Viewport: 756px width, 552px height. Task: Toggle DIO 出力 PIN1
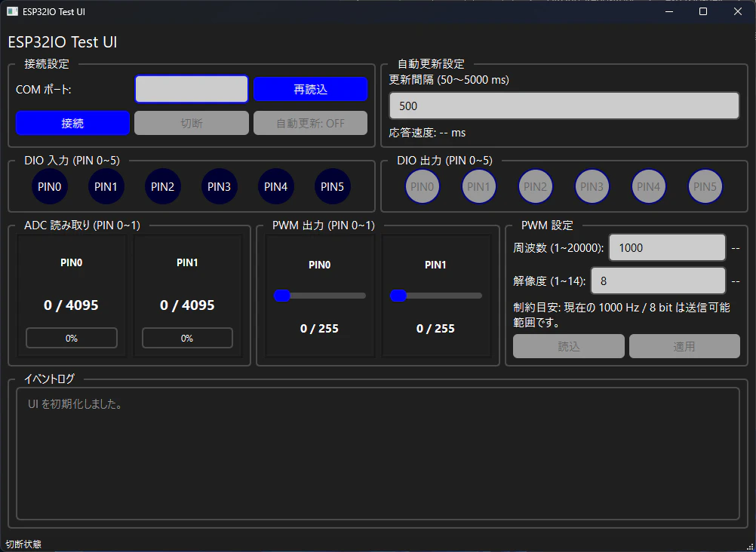[479, 186]
